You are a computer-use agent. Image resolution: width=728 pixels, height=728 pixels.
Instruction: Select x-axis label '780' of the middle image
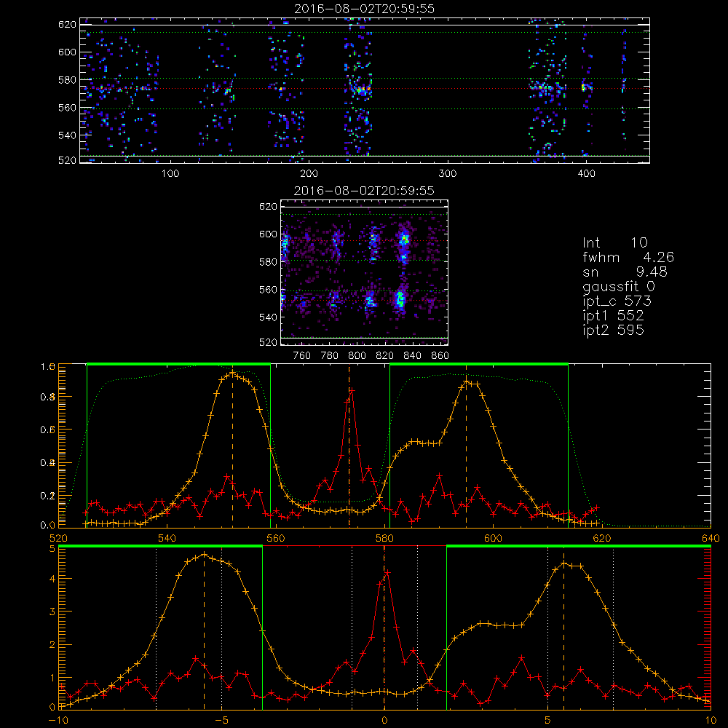click(330, 356)
